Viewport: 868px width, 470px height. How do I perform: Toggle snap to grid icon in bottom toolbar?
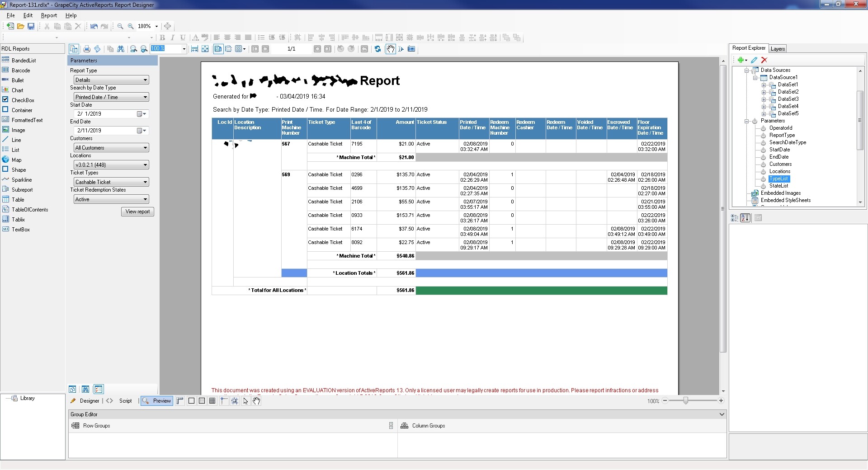[x=235, y=401]
